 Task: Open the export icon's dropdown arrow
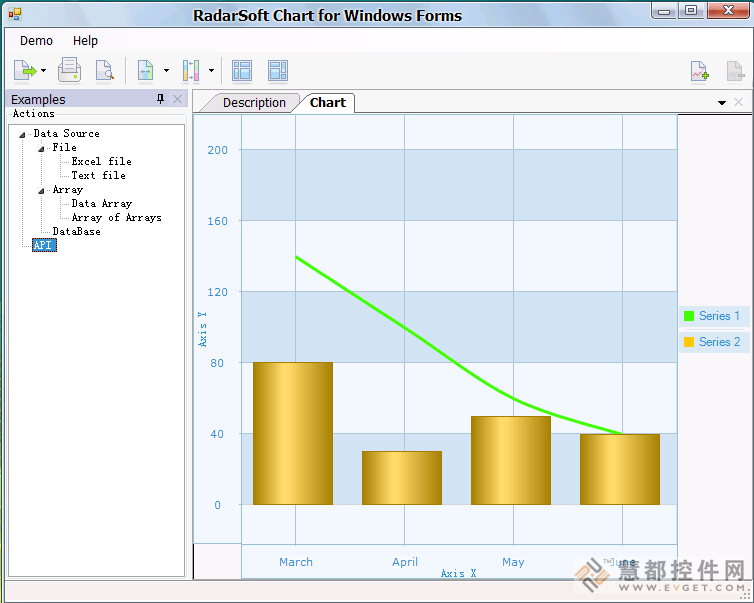pos(43,71)
